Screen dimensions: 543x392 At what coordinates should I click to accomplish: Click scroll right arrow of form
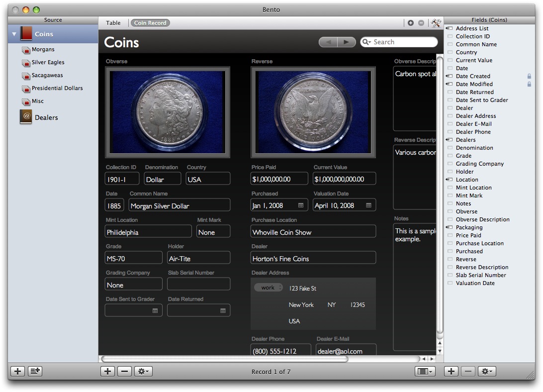(432, 359)
